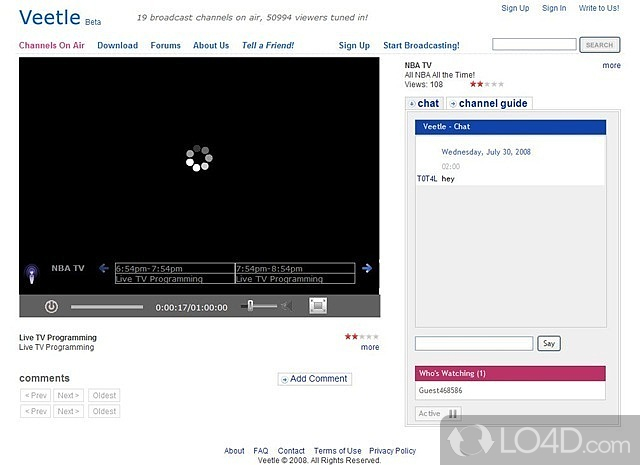The height and width of the screenshot is (465, 640).
Task: Rate Live TV Programming with stars
Action: pyautogui.click(x=361, y=337)
